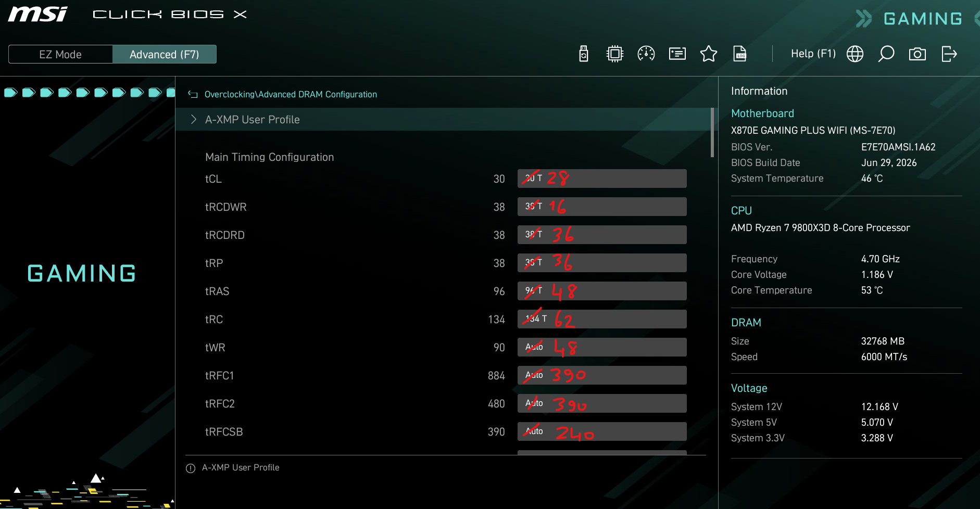Click the System 3.3V reading "3.288 V"

click(877, 438)
